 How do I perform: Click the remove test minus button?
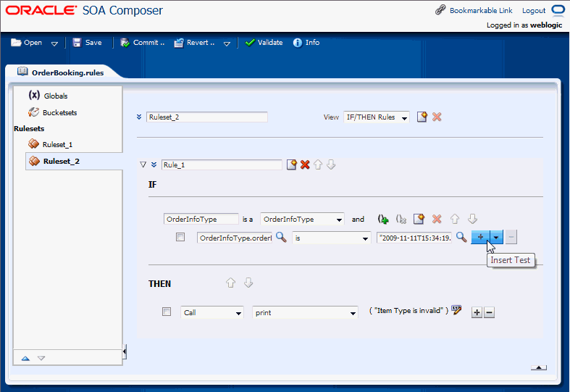pyautogui.click(x=511, y=237)
